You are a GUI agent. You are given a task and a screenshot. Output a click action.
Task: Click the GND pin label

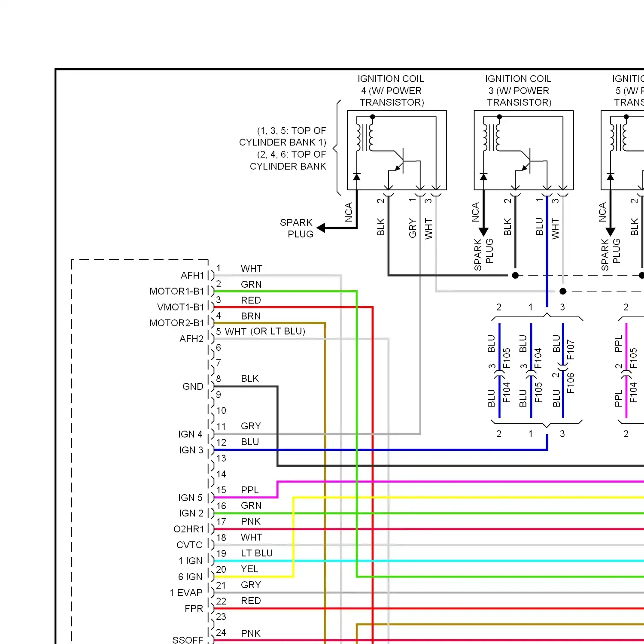tap(193, 386)
